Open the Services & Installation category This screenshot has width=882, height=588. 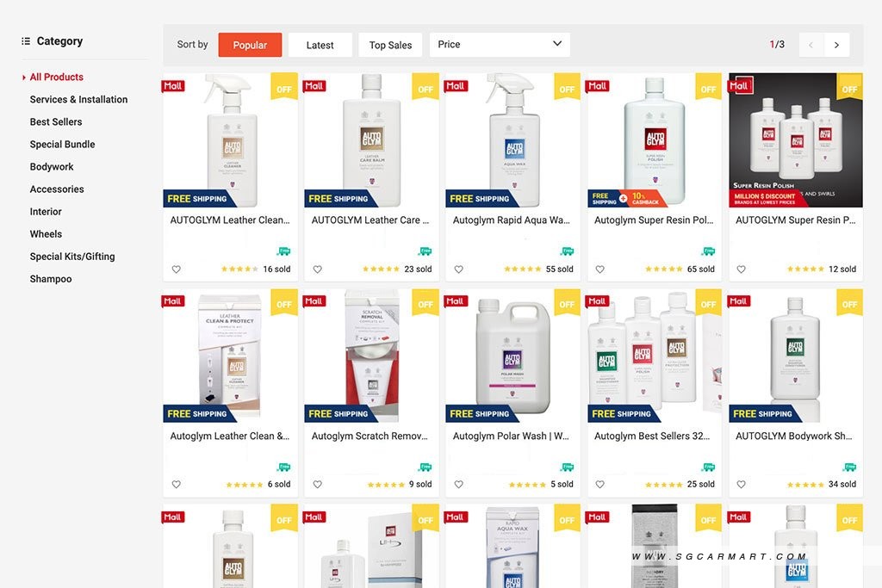pyautogui.click(x=78, y=100)
